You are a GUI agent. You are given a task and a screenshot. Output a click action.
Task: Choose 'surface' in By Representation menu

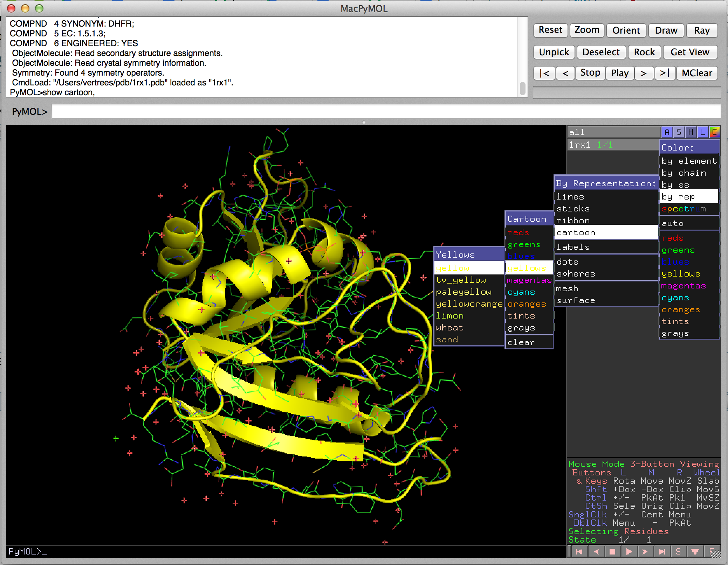pyautogui.click(x=606, y=300)
